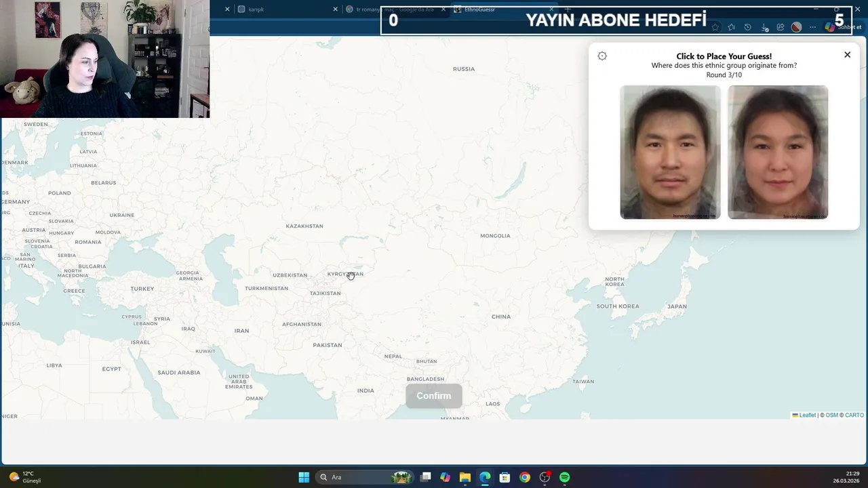Open the browser three-dot menu
Viewport: 868px width, 488px height.
click(813, 27)
